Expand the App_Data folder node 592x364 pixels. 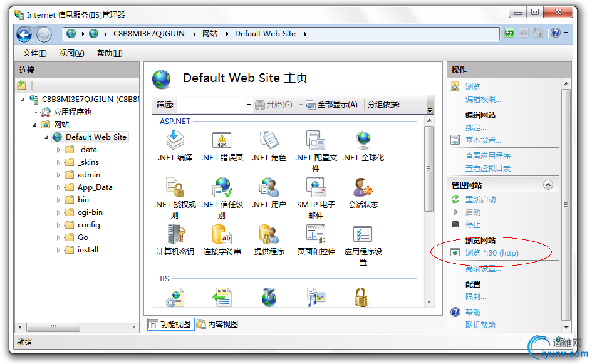point(58,187)
